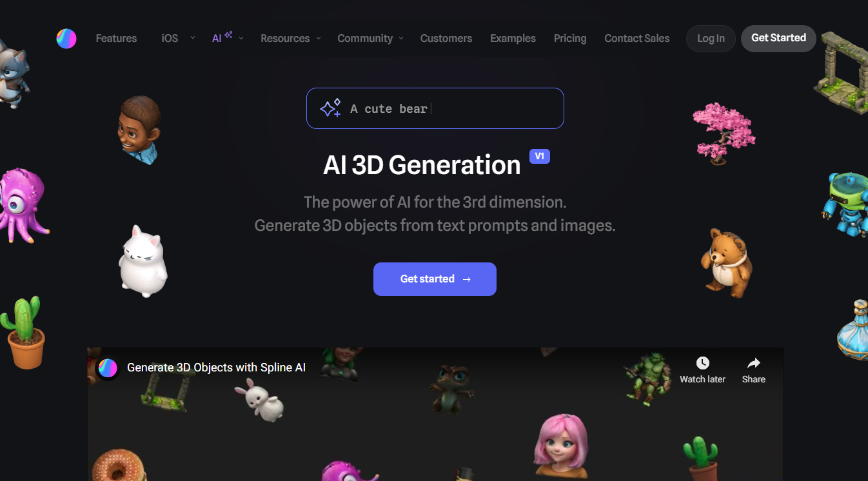Go to the Pricing page

pos(570,38)
